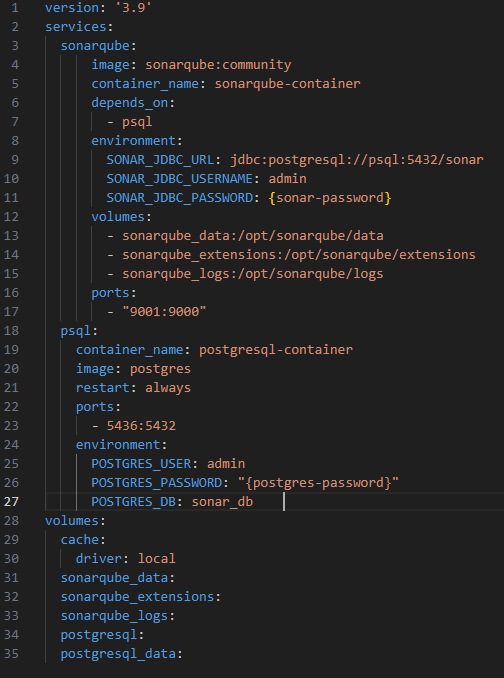Click the postgresql: volume key on line 34
The height and width of the screenshot is (678, 504).
[102, 635]
